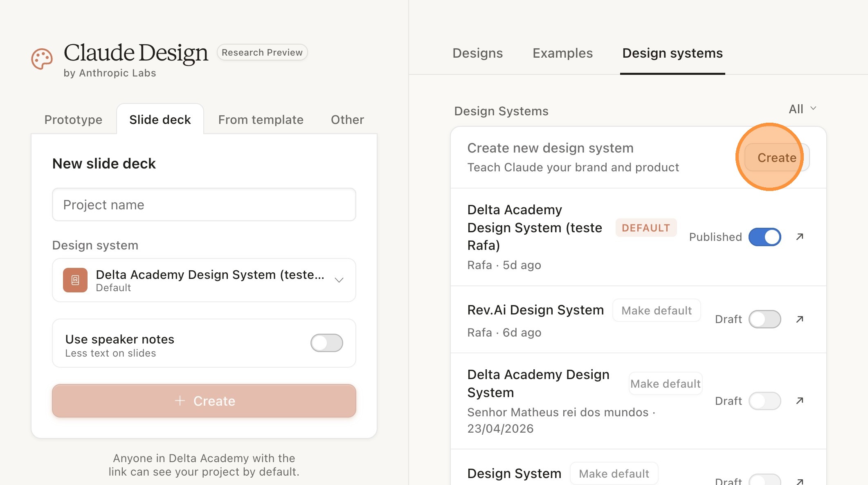Viewport: 868px width, 485px height.
Task: Toggle Draft switch for Senhor Matheus' Delta Academy Design System
Action: (x=765, y=401)
